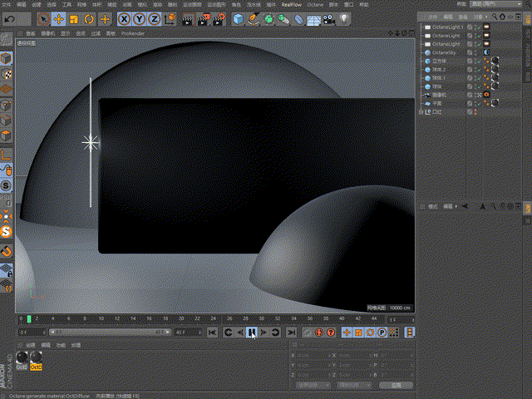Click the Undo arrow icon
The image size is (532, 399).
[x=9, y=19]
